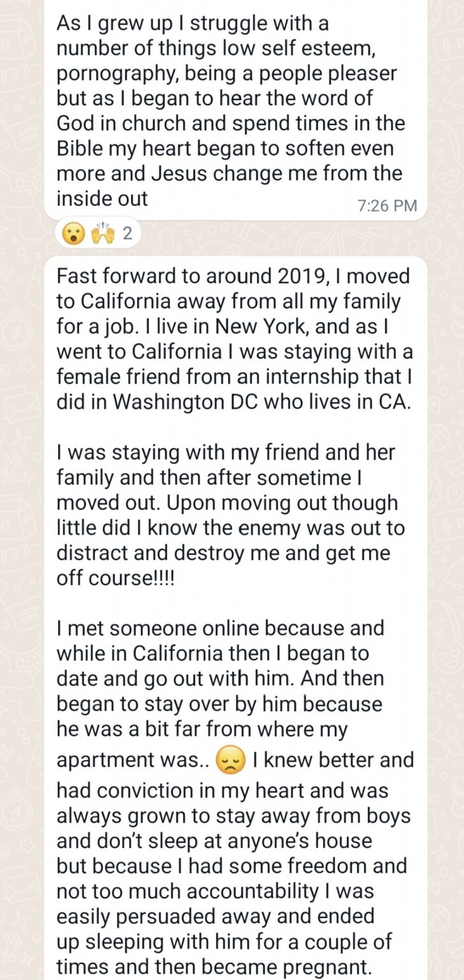Open the reaction count showing 2

tap(127, 234)
